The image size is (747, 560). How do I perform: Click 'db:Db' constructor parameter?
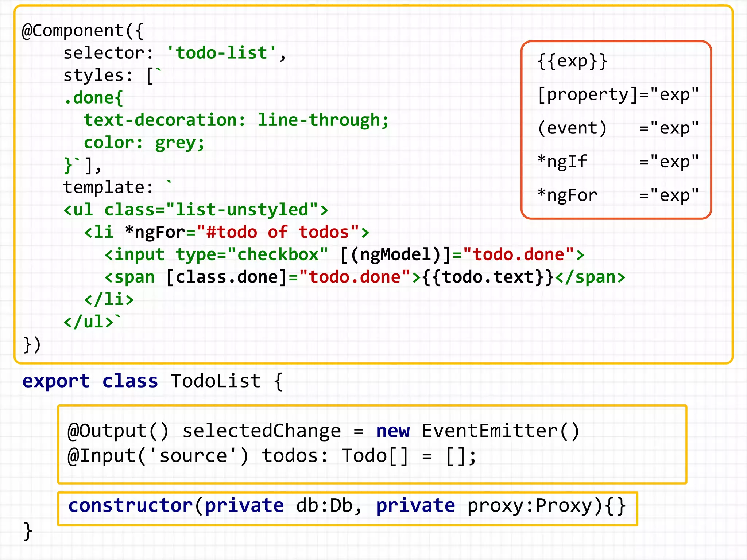325,505
